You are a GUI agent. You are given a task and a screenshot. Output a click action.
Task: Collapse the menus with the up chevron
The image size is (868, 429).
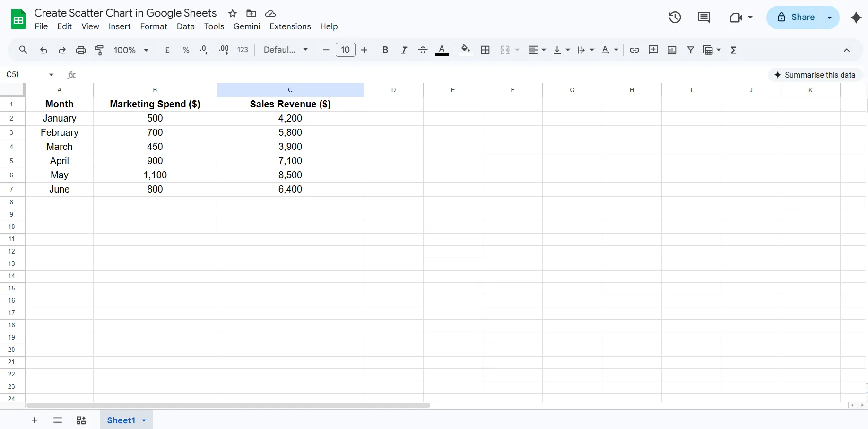tap(847, 50)
